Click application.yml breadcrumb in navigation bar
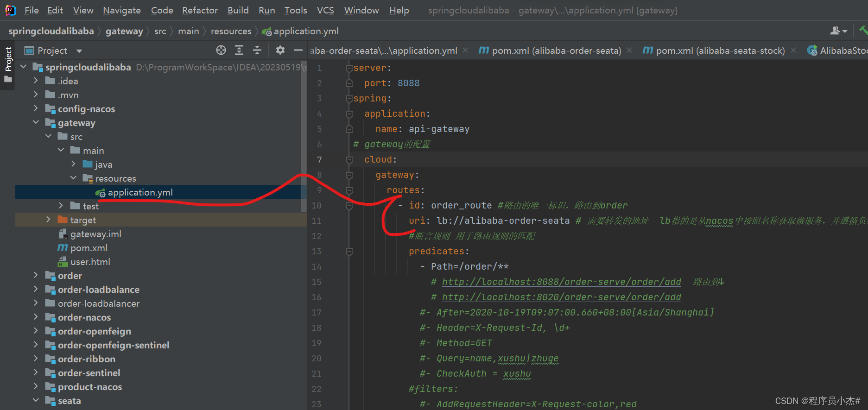This screenshot has height=410, width=868. (300, 31)
